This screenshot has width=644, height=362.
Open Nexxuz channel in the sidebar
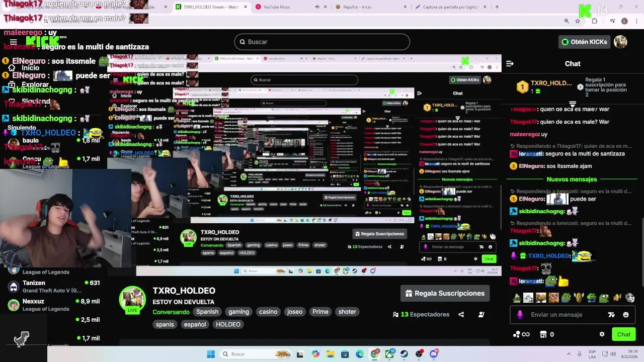(x=54, y=305)
